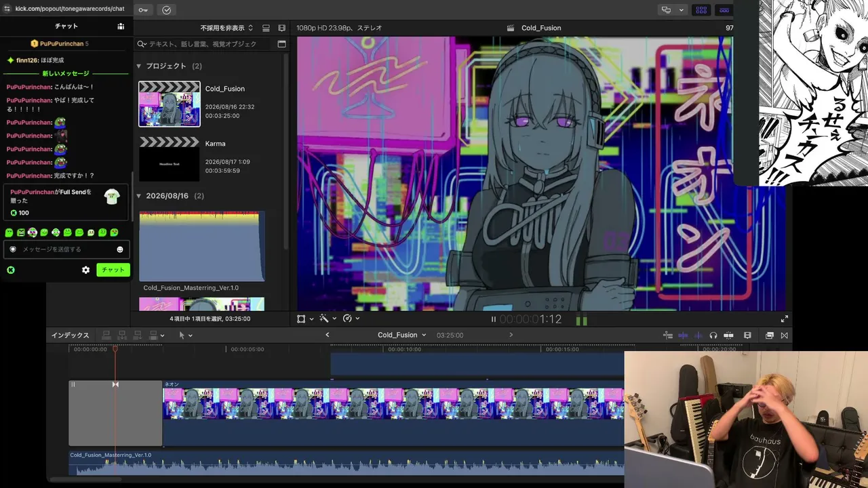
Task: Go forward in timeline history
Action: [511, 335]
